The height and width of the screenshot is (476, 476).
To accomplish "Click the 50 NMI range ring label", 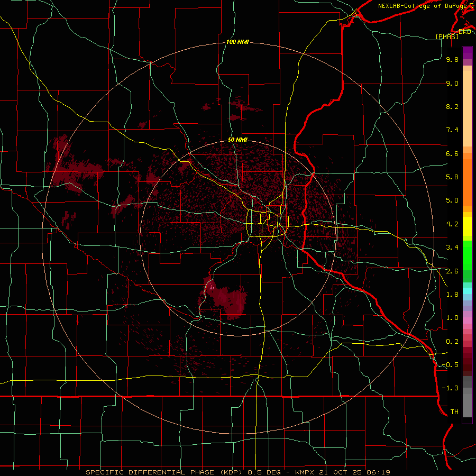I will (237, 140).
